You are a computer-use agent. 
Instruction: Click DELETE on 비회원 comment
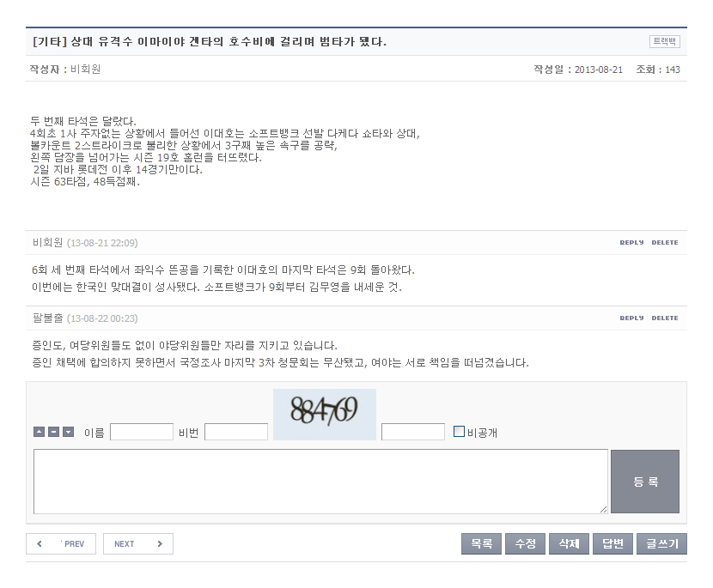click(x=665, y=243)
